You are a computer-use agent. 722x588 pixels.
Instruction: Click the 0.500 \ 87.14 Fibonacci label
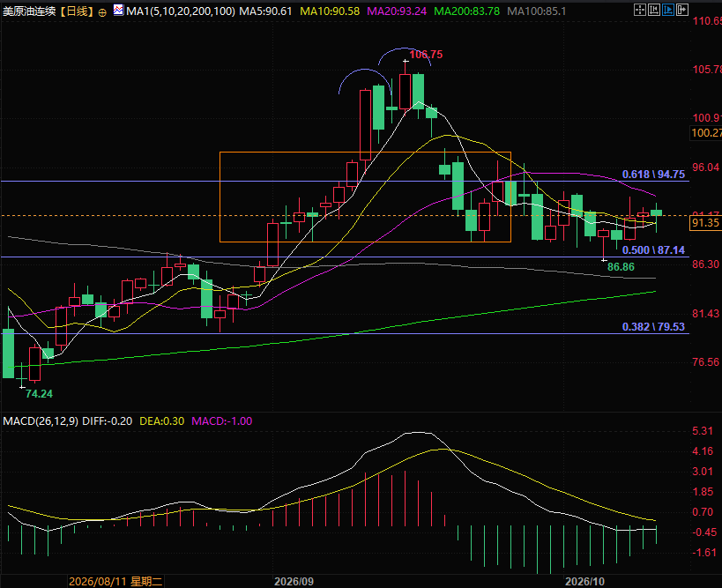point(653,250)
